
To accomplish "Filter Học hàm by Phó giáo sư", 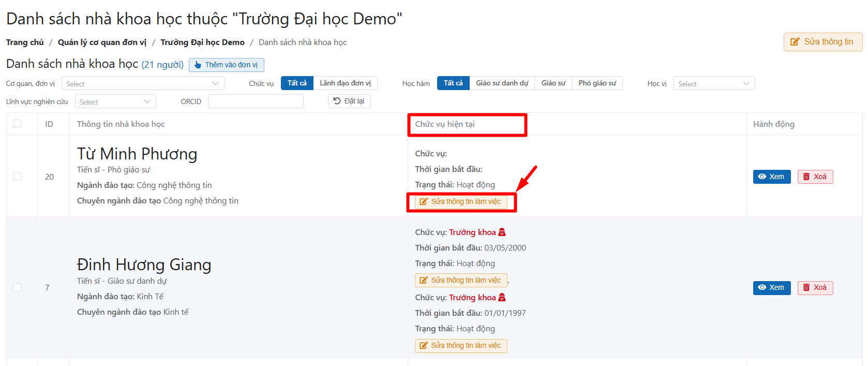I will 597,83.
